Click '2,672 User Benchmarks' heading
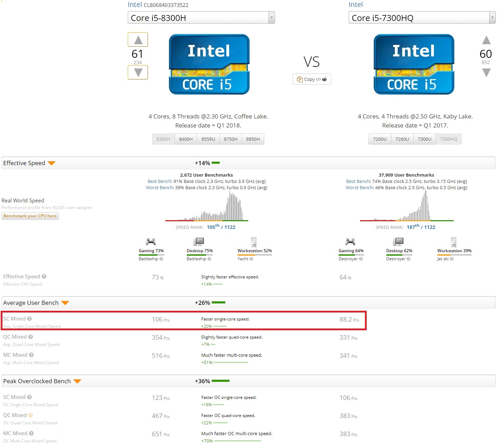Screen dimensions: 499x448 coord(206,175)
